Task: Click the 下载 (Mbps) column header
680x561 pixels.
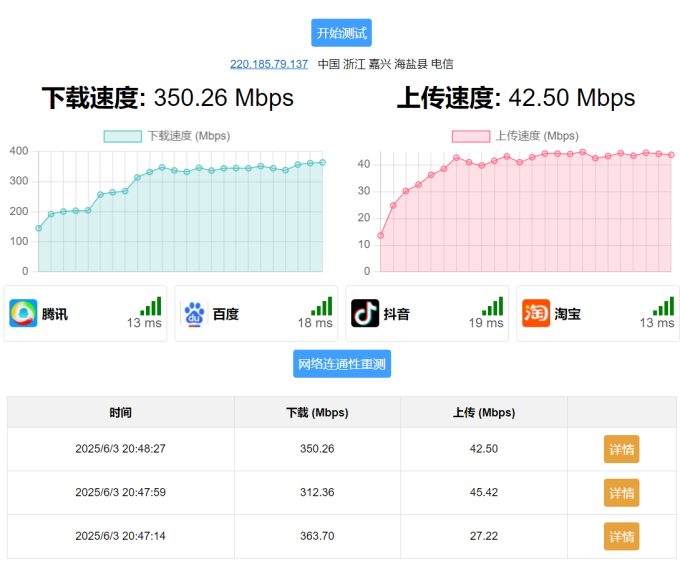Action: 317,412
